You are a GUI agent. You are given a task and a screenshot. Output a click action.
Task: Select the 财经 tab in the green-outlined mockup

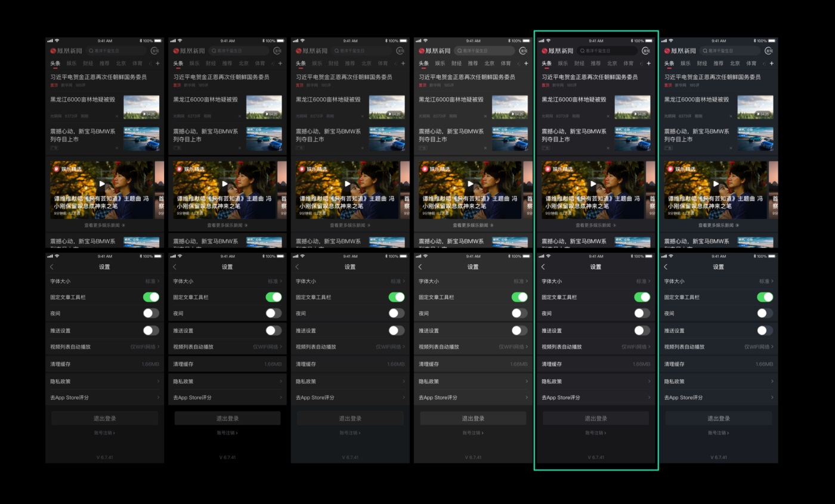[x=579, y=63]
